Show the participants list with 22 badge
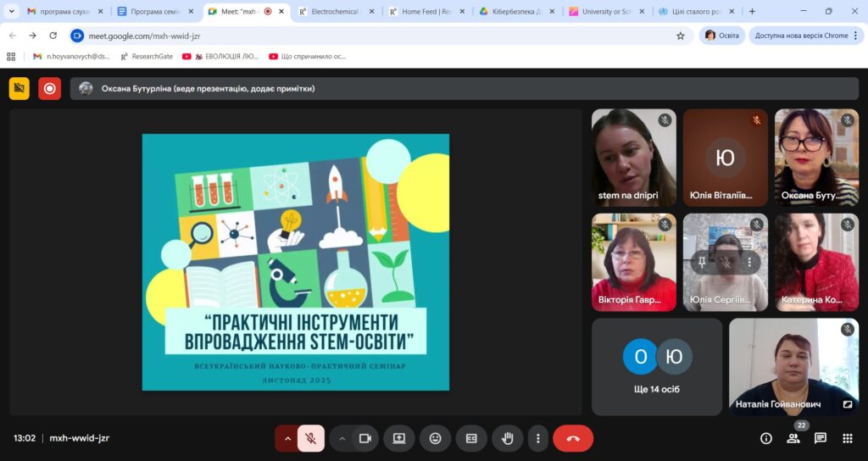Screen dimensions: 868x461 coord(793,438)
